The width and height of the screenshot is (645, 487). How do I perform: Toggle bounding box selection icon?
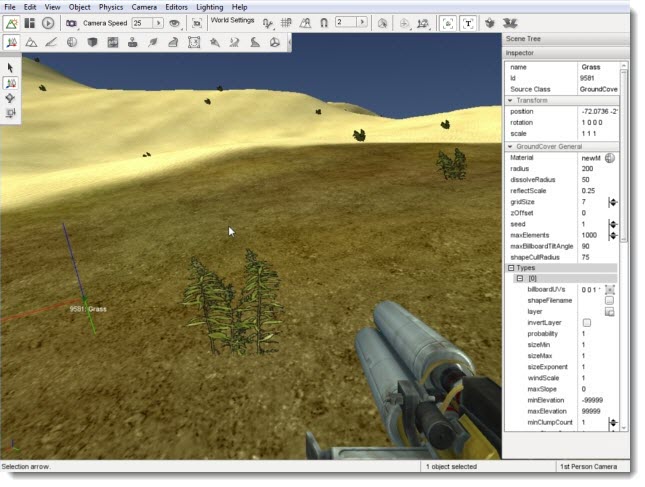click(383, 23)
